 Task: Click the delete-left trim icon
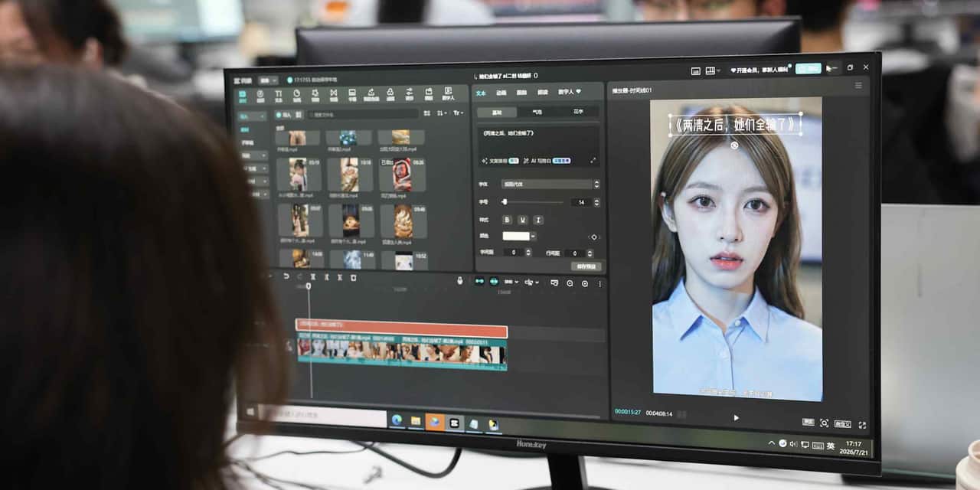point(326,277)
